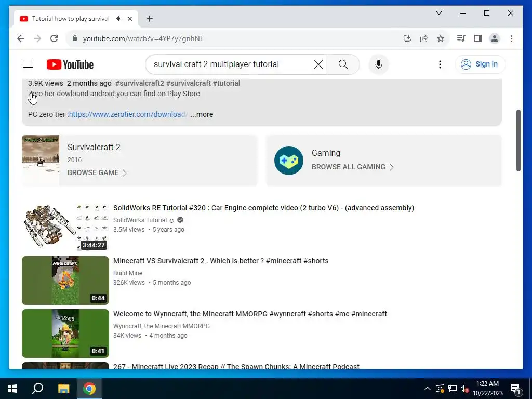Open Minecraft VS Survivalcraft 2 title
This screenshot has width=532, height=399.
221,261
